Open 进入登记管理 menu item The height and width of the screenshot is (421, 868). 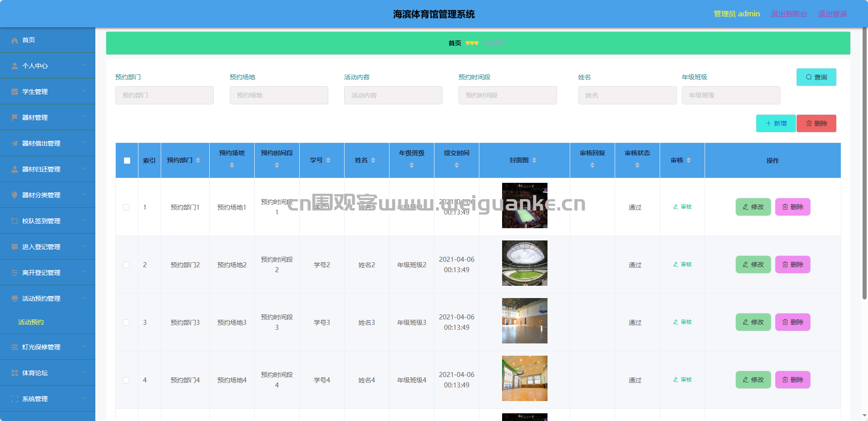[x=48, y=247]
